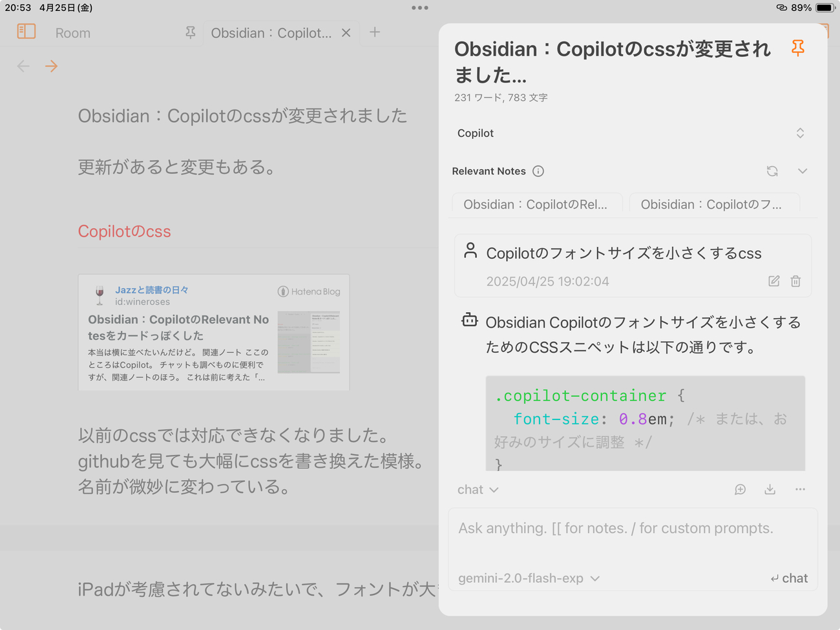Image resolution: width=840 pixels, height=630 pixels.
Task: Click timestamp 2025/04/25 19:02:04
Action: [x=548, y=281]
